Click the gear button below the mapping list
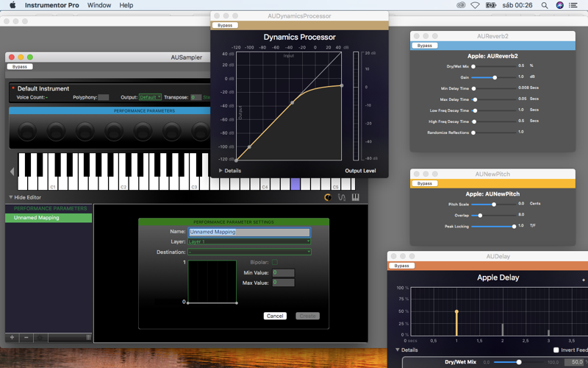The height and width of the screenshot is (368, 588). 40,337
